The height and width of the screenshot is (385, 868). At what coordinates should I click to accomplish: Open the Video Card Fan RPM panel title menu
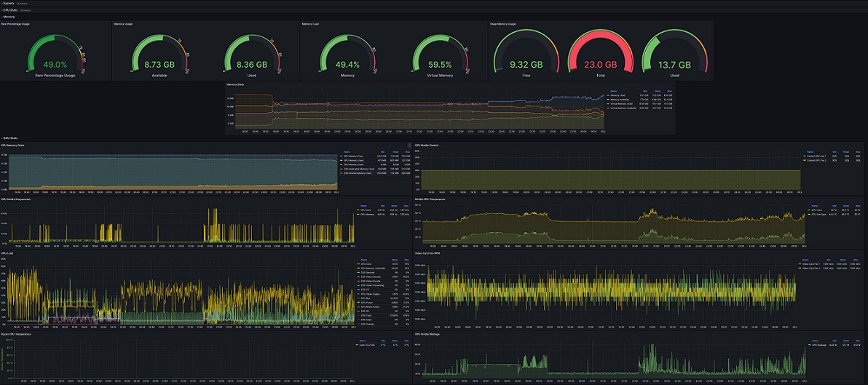427,253
